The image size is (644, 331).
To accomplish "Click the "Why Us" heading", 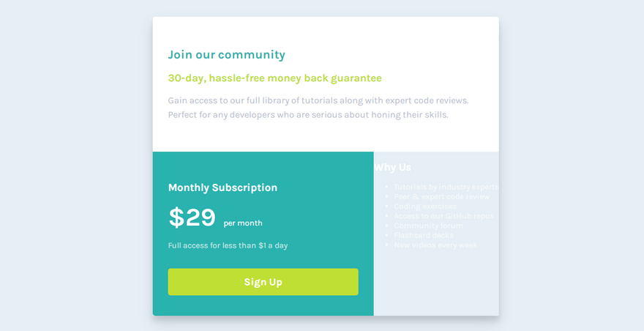I will pos(393,167).
